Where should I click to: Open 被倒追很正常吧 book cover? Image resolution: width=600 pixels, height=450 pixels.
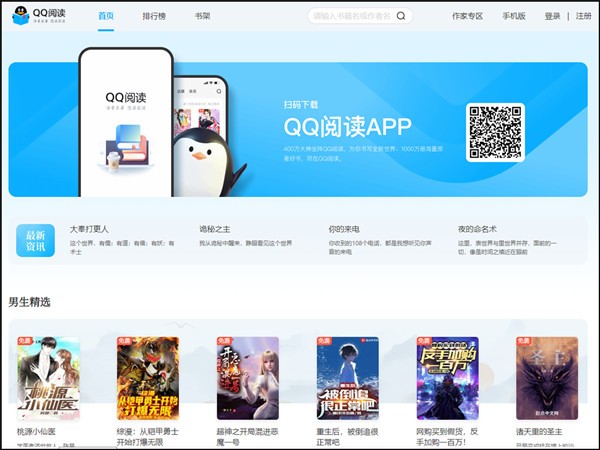[x=348, y=378]
